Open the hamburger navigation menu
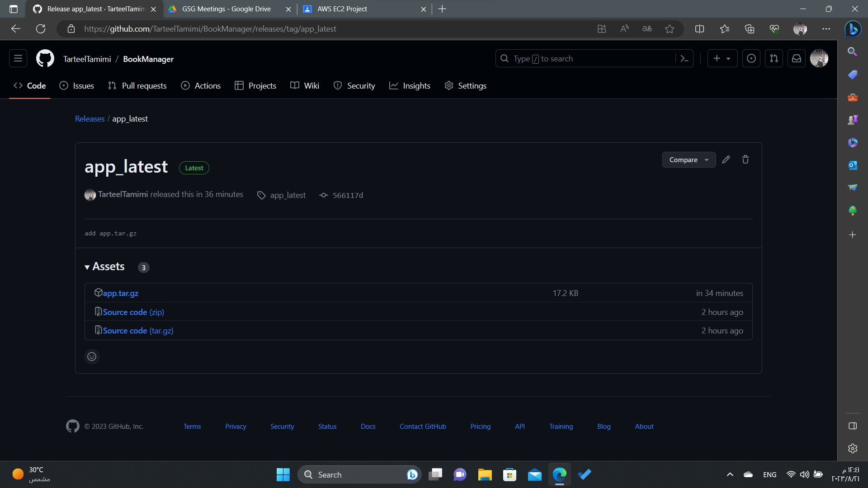Screen dimensions: 868x488 pos(18,59)
